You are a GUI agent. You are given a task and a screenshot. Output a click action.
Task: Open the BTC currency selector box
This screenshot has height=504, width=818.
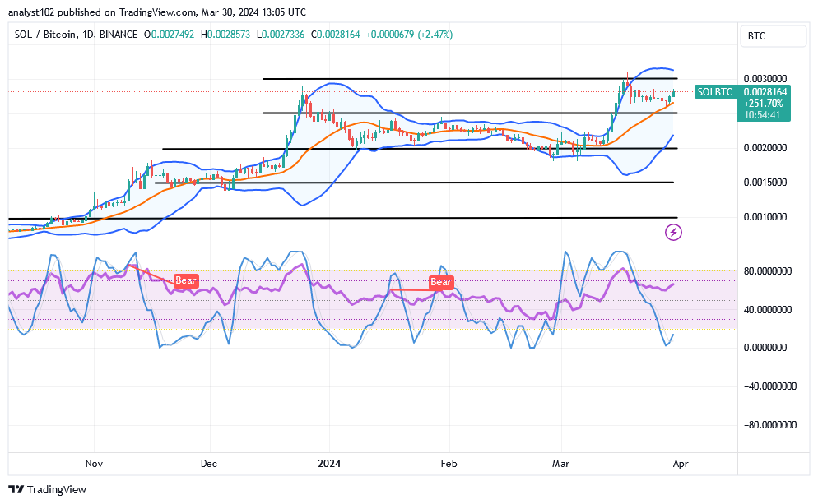click(773, 36)
